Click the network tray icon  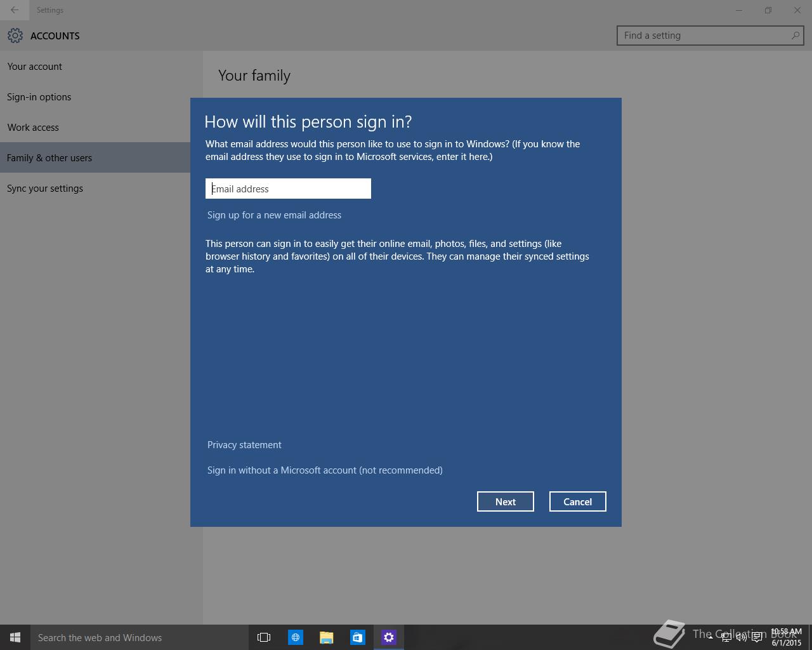pos(726,637)
